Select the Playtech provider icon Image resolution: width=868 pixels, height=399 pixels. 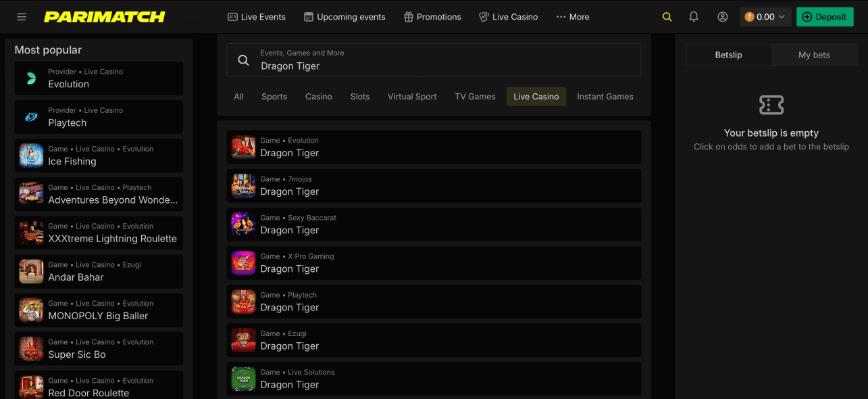(x=31, y=117)
